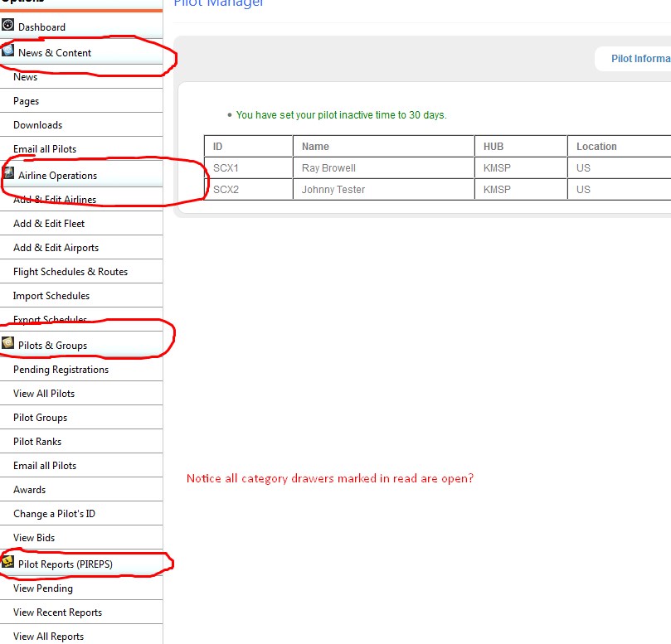Open View Pending reports
Viewport: 671px width, 644px height.
point(81,588)
